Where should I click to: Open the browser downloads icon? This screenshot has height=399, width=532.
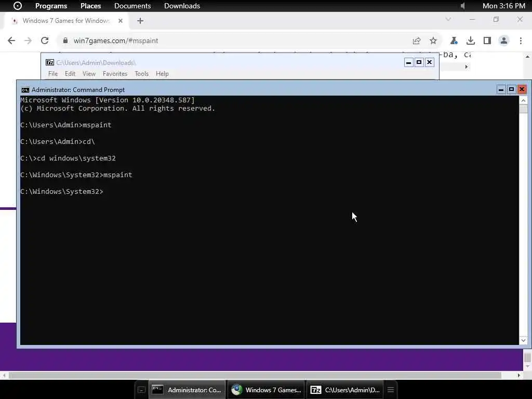click(470, 41)
